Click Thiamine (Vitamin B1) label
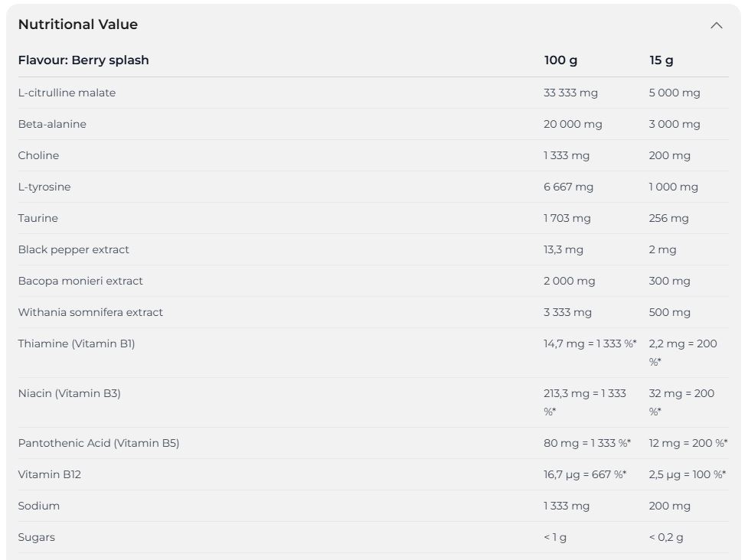The width and height of the screenshot is (748, 560). click(77, 343)
